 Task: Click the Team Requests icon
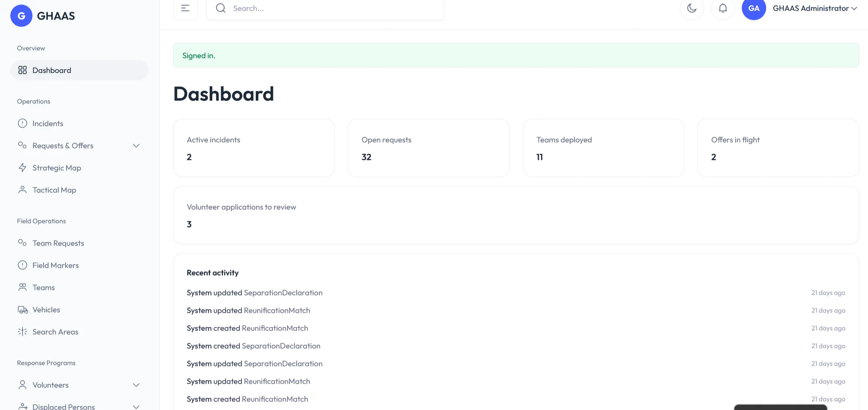tap(23, 243)
